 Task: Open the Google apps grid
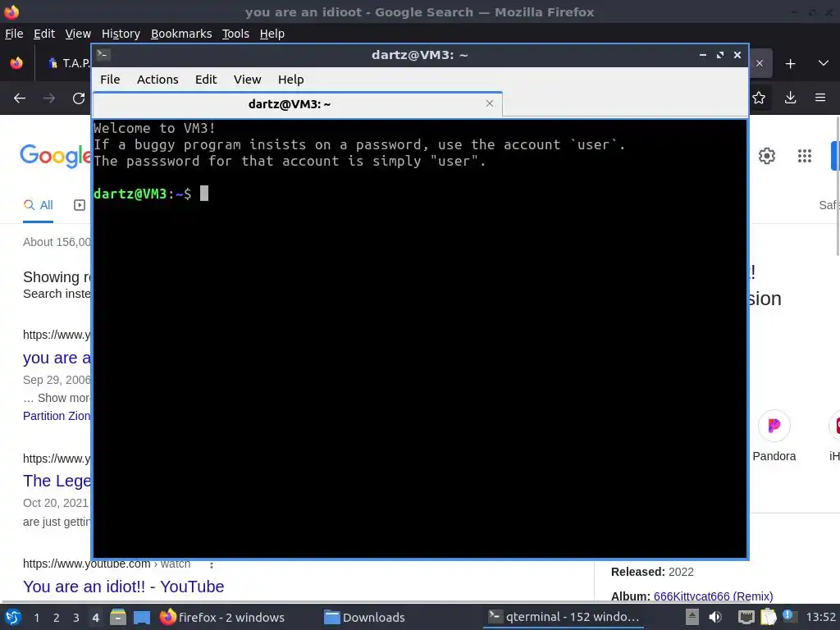[x=805, y=156]
